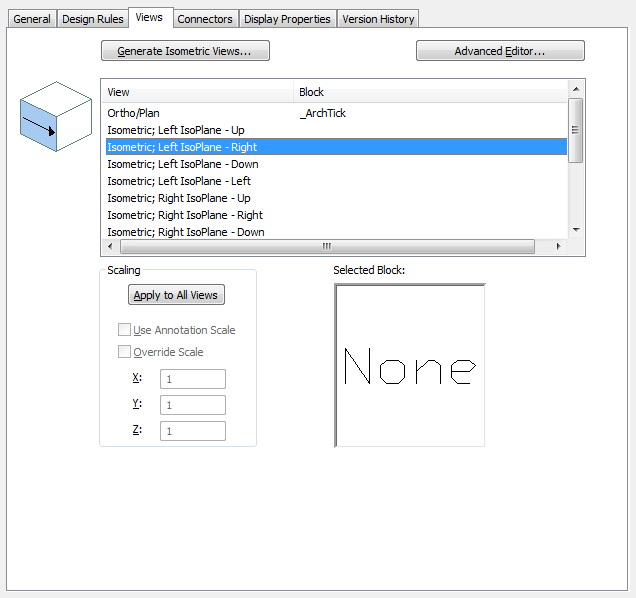Click the list's scroll right arrow
The height and width of the screenshot is (598, 636).
[x=559, y=246]
